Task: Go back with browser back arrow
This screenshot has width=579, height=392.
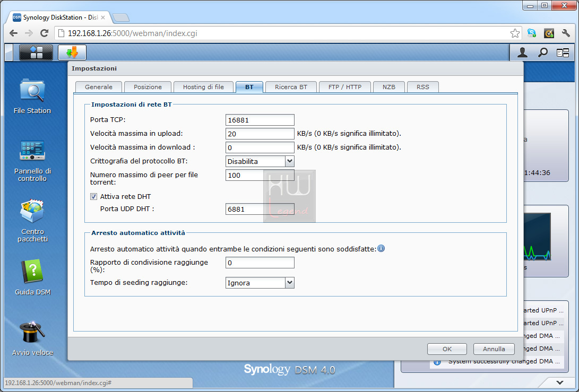Action: 13,33
